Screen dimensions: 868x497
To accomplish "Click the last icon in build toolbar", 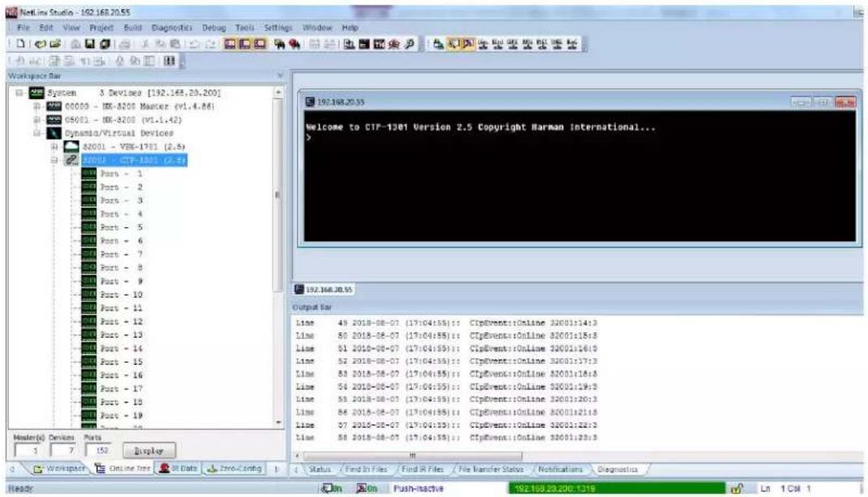I will 572,44.
